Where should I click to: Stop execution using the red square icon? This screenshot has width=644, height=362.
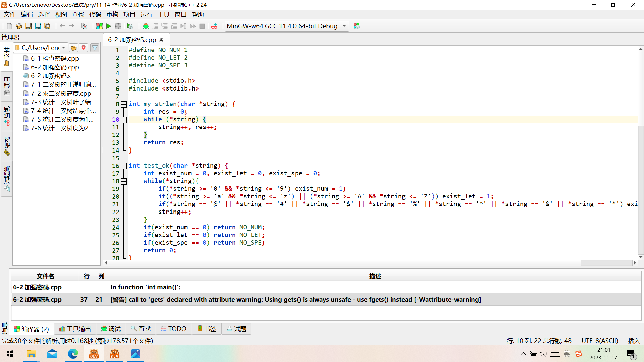(202, 26)
